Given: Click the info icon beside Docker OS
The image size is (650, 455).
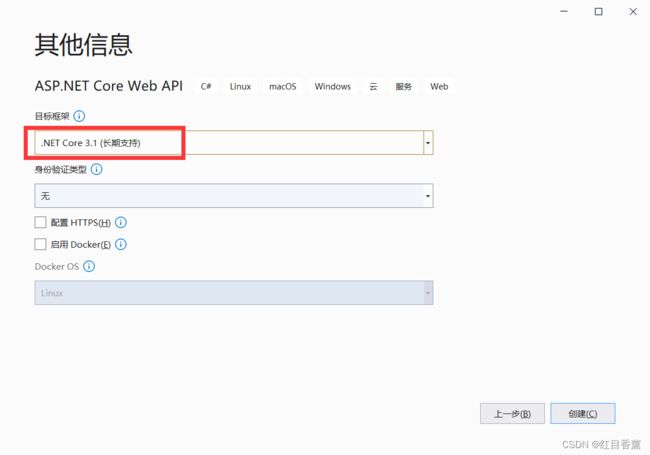Looking at the screenshot, I should (89, 266).
